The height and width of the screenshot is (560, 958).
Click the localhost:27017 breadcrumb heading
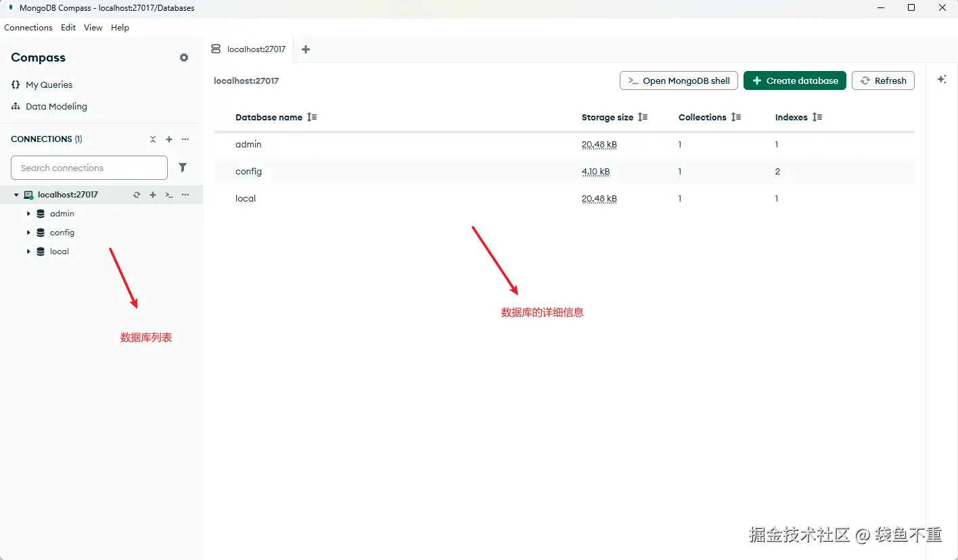click(246, 80)
